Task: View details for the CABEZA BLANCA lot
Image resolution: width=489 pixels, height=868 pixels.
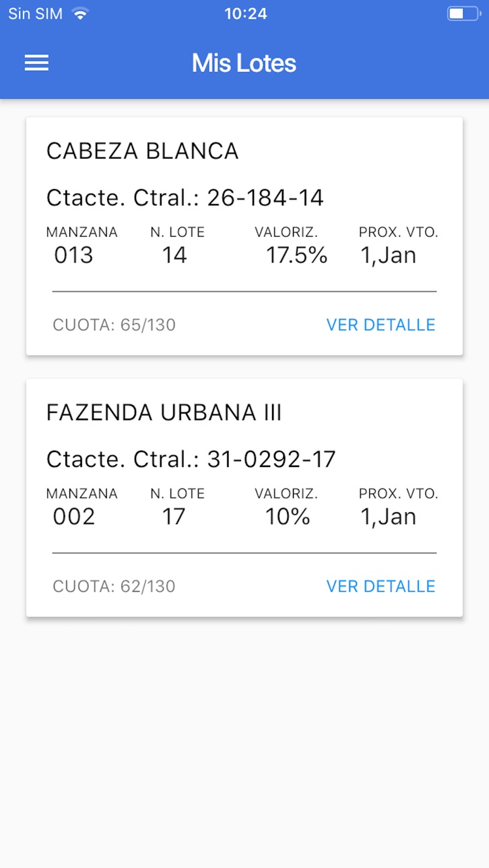Action: point(381,325)
